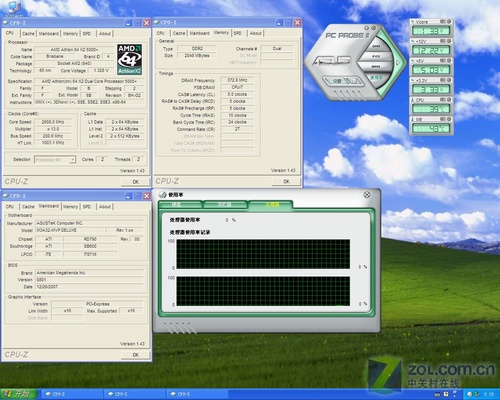Open settings icon on MB temperature panel
Screen dimensions: 500x400
click(443, 119)
